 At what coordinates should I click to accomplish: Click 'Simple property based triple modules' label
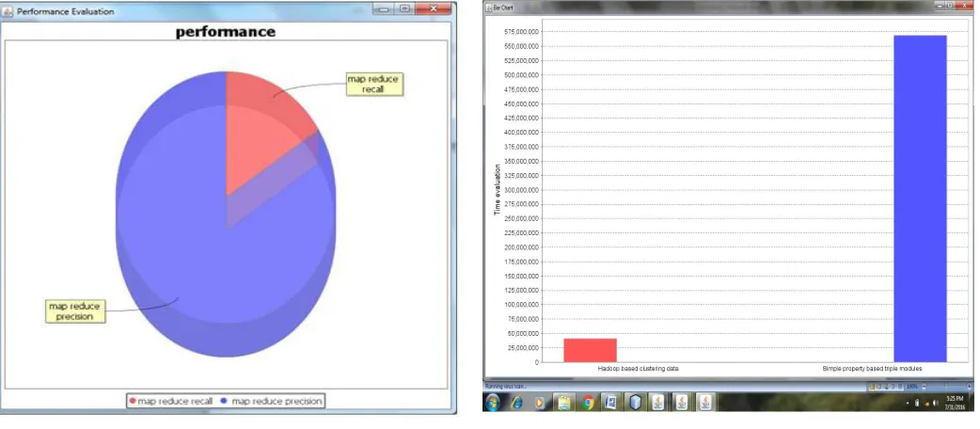pos(872,369)
